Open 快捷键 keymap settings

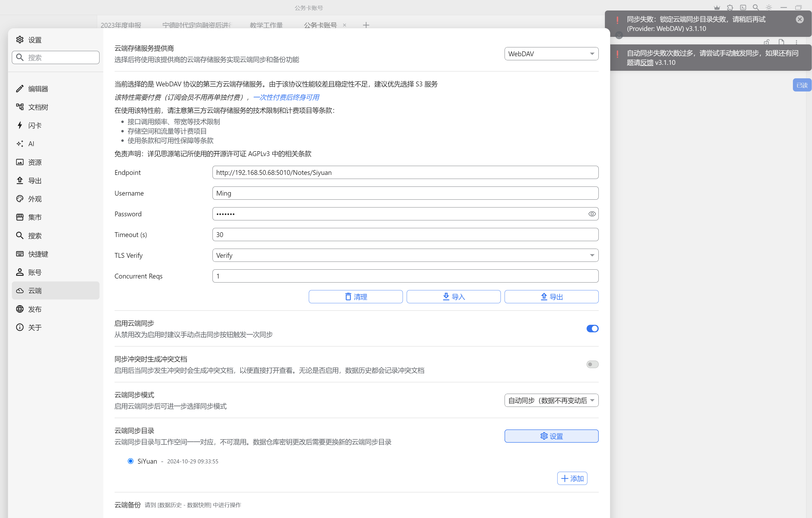(x=38, y=254)
